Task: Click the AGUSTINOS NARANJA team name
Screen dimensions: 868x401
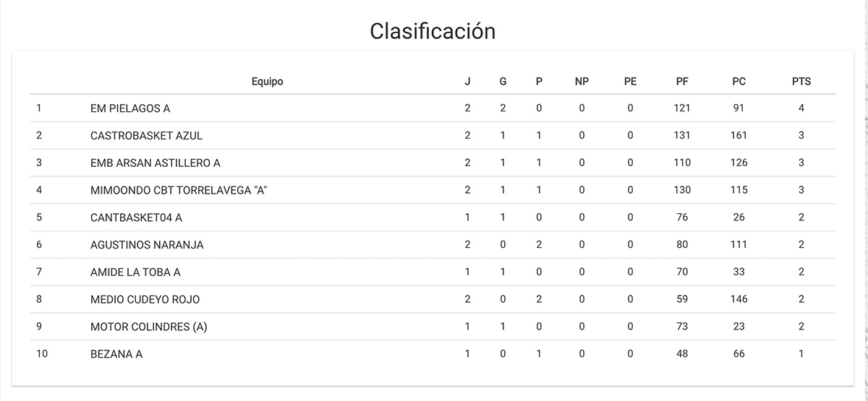Action: point(147,245)
